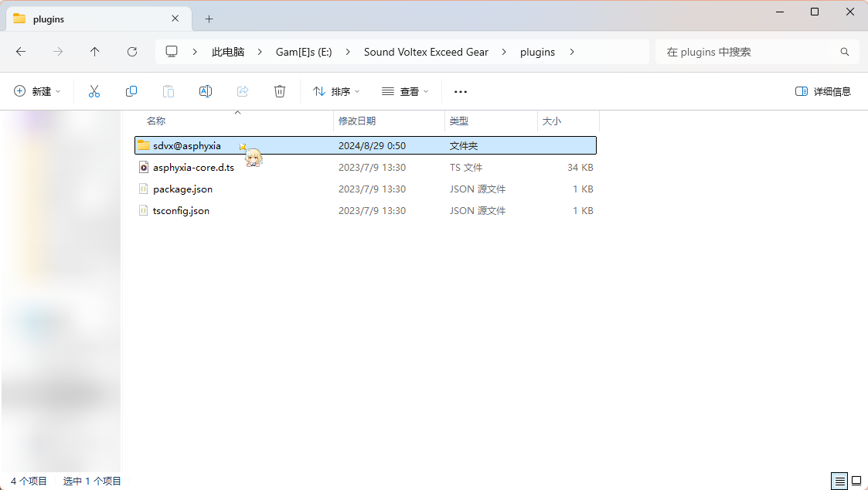Click the Rename icon in toolbar
The image size is (868, 490).
point(206,91)
